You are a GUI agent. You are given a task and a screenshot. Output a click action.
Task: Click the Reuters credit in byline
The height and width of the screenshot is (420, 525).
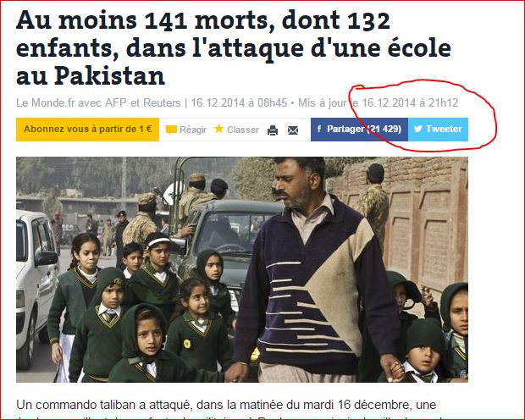[x=162, y=102]
